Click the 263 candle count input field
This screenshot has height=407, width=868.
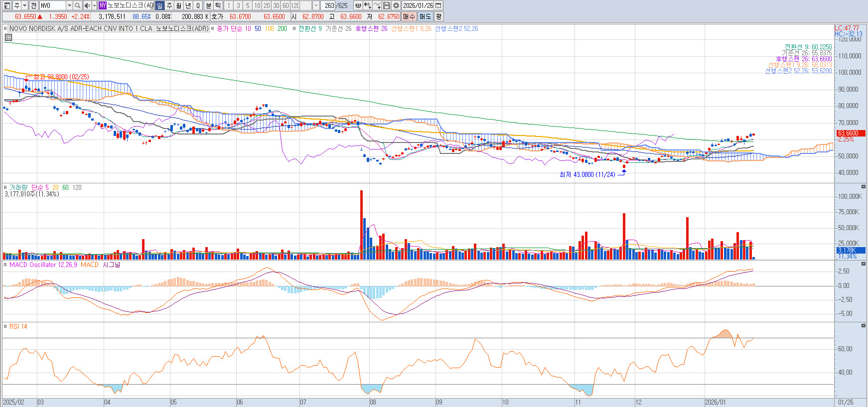tap(329, 5)
